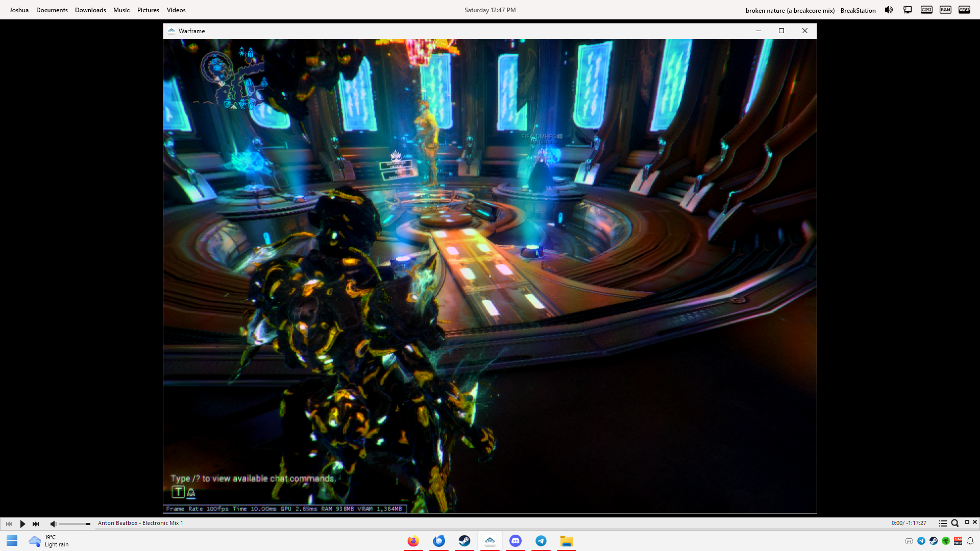Play the Anton Beatbox track
Image resolution: width=980 pixels, height=551 pixels.
point(22,523)
